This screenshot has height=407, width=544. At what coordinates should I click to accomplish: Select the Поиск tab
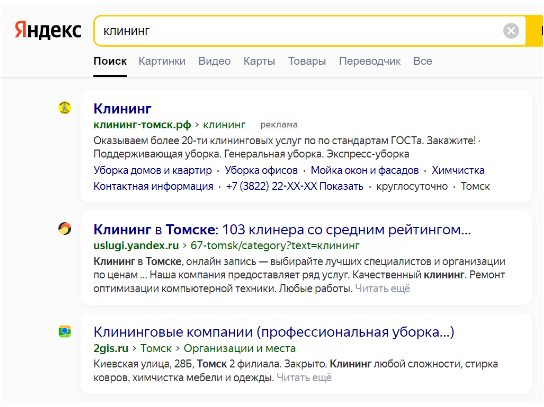[110, 61]
